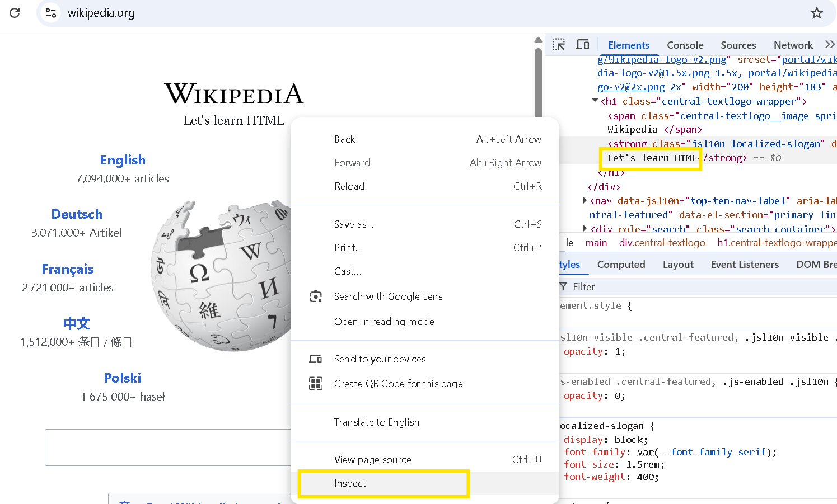Toggle the device toolbar icon
Image resolution: width=837 pixels, height=504 pixels.
[x=582, y=44]
